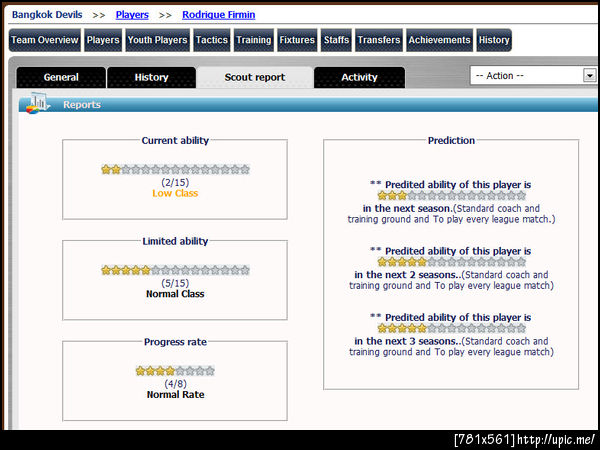The image size is (600, 450).
Task: Open the Rodrique Firmin breadcrumb link
Action: 218,15
